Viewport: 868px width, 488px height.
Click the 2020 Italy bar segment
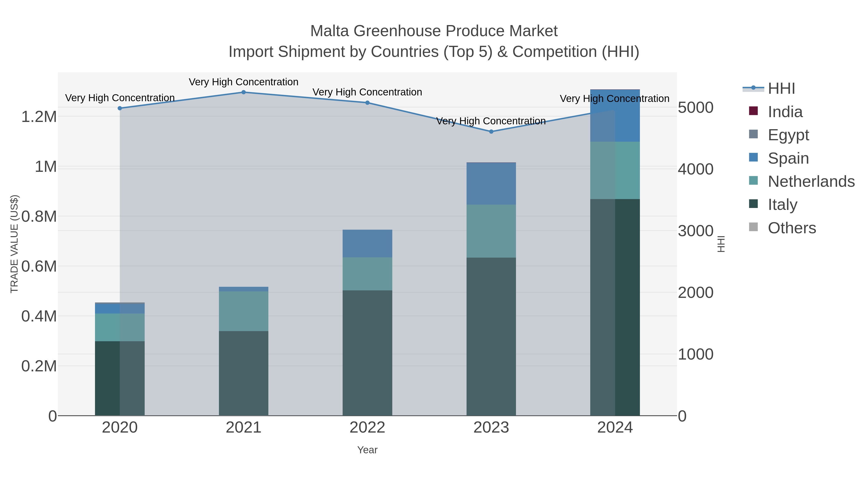pos(120,378)
